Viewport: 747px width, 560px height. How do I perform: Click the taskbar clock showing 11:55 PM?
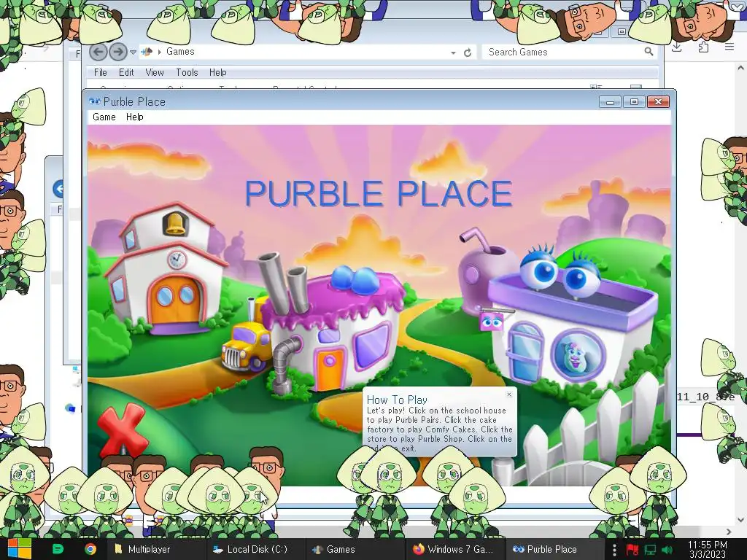(708, 549)
